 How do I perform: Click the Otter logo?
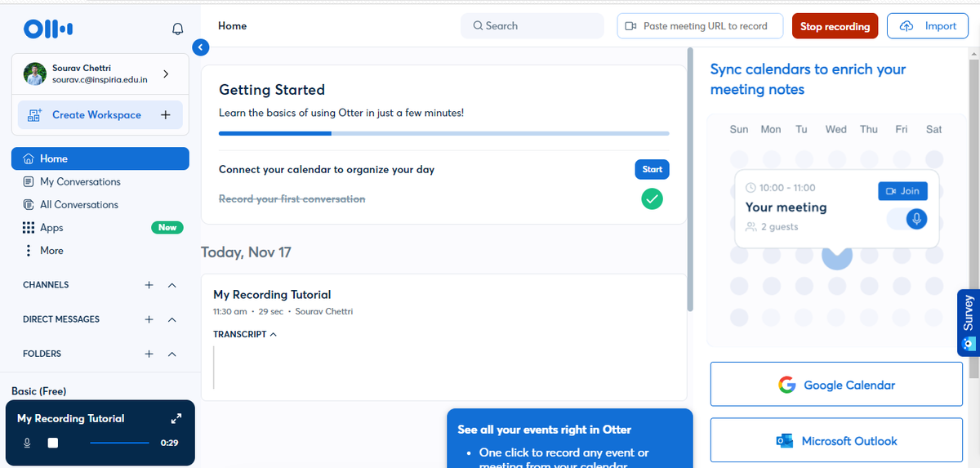pos(49,29)
